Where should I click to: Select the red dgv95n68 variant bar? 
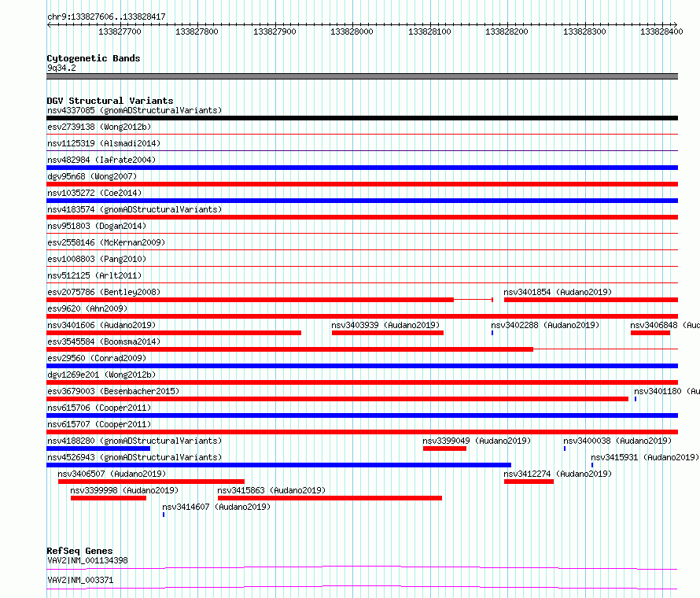[362, 184]
